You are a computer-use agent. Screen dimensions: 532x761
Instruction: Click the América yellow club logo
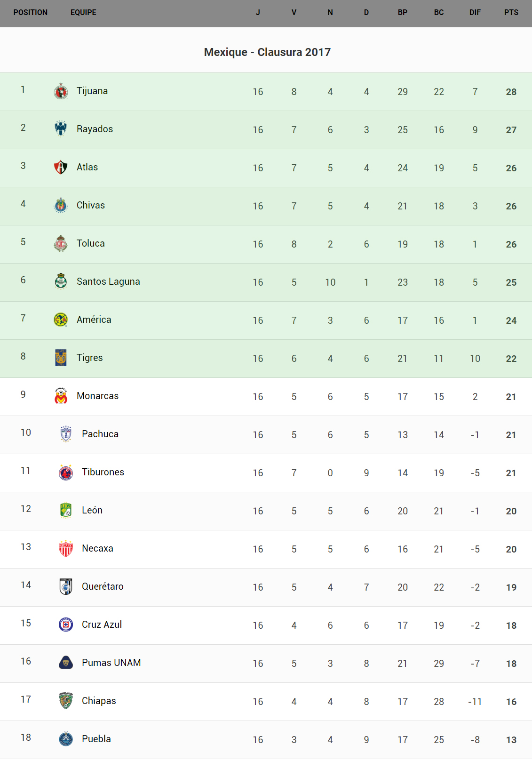pos(61,320)
